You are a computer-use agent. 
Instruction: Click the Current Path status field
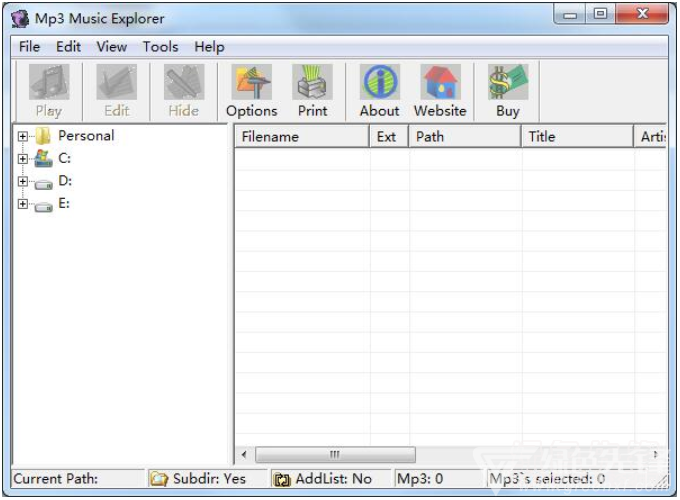(x=78, y=479)
